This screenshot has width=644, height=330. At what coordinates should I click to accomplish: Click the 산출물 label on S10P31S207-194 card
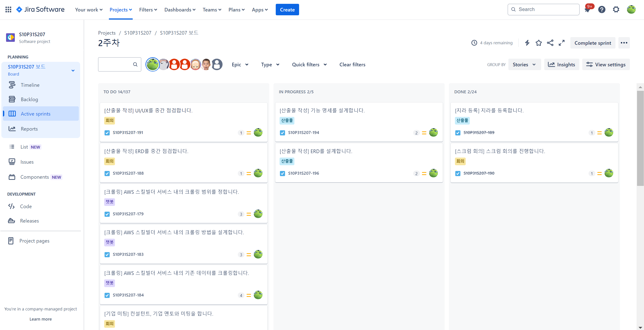(x=287, y=120)
